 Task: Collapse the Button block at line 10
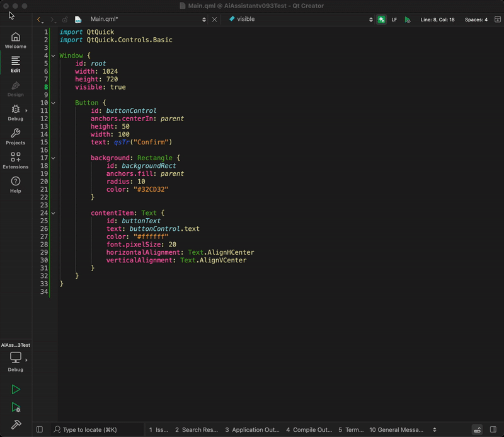53,103
